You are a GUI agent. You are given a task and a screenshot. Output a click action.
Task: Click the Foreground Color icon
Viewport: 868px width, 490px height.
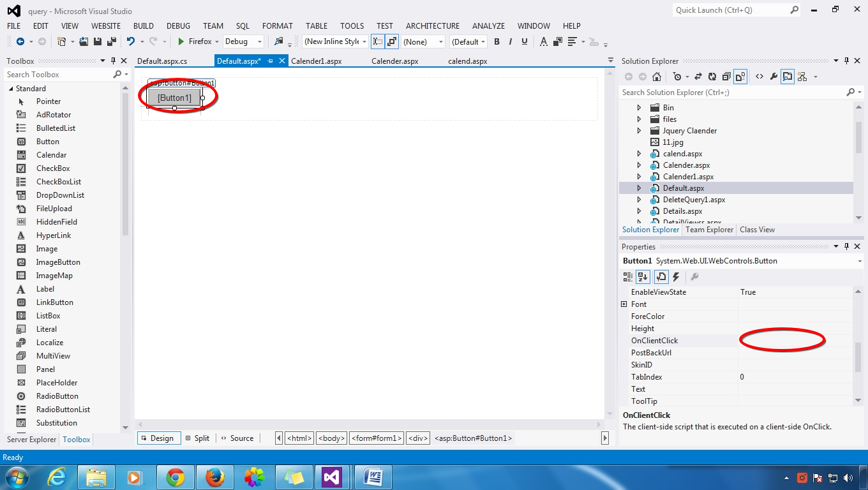tap(543, 41)
